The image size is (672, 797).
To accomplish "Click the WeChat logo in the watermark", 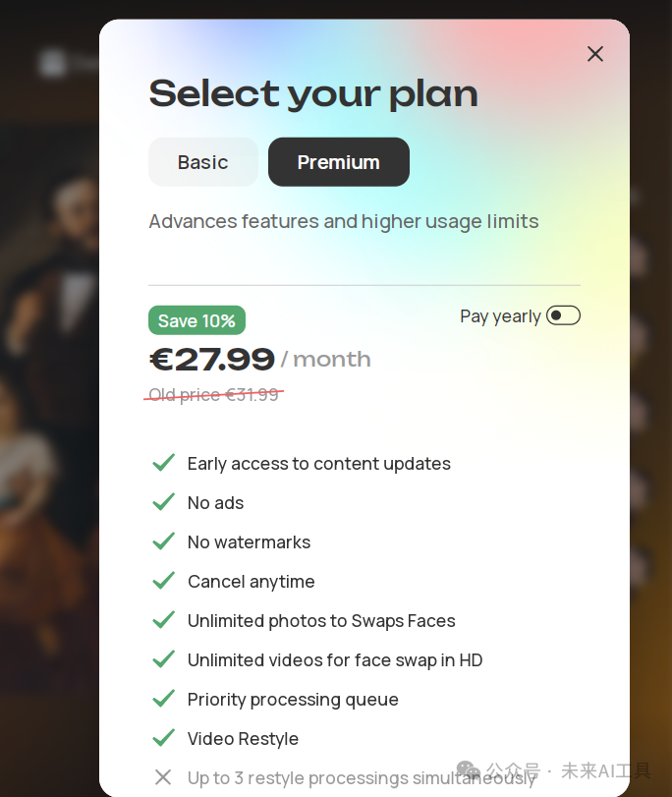I will pos(469,769).
